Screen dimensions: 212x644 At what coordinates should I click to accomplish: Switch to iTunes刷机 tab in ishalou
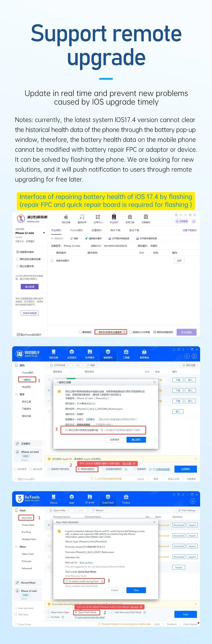(76, 230)
